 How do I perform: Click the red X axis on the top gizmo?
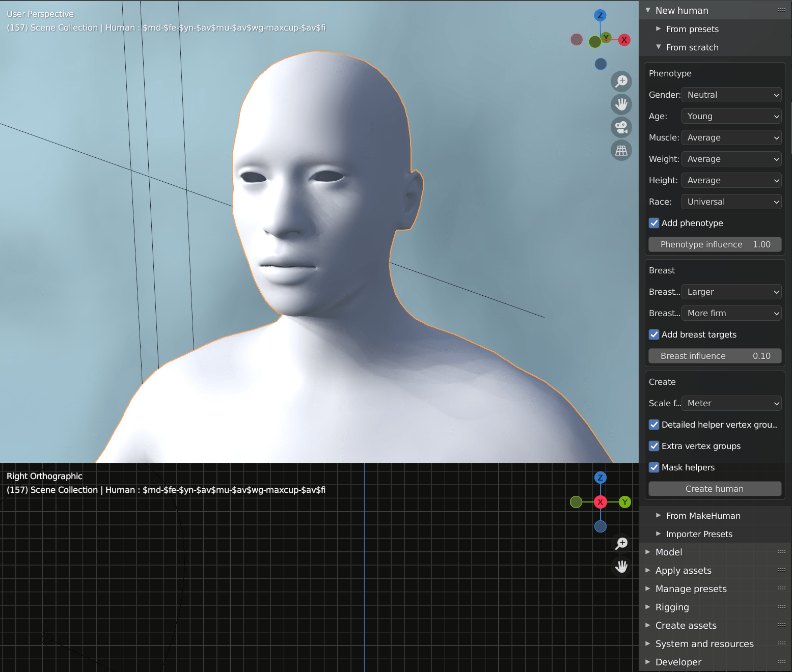click(x=624, y=40)
